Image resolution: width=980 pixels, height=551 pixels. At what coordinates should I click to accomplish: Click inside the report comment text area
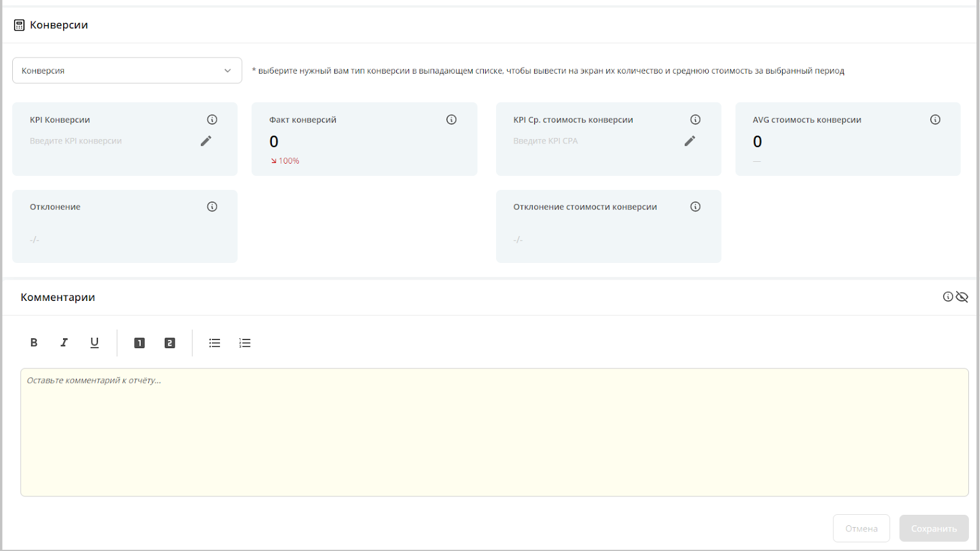tap(494, 432)
